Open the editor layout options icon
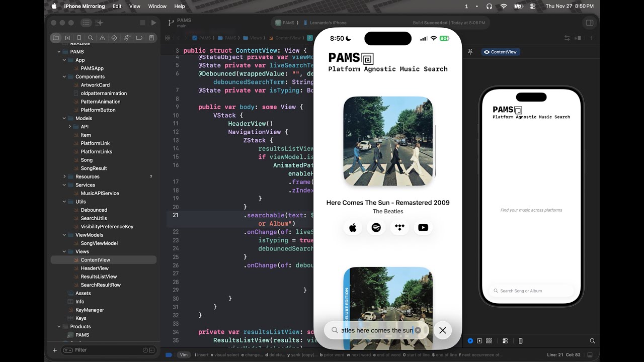Viewport: 644px width, 362px height. click(579, 38)
